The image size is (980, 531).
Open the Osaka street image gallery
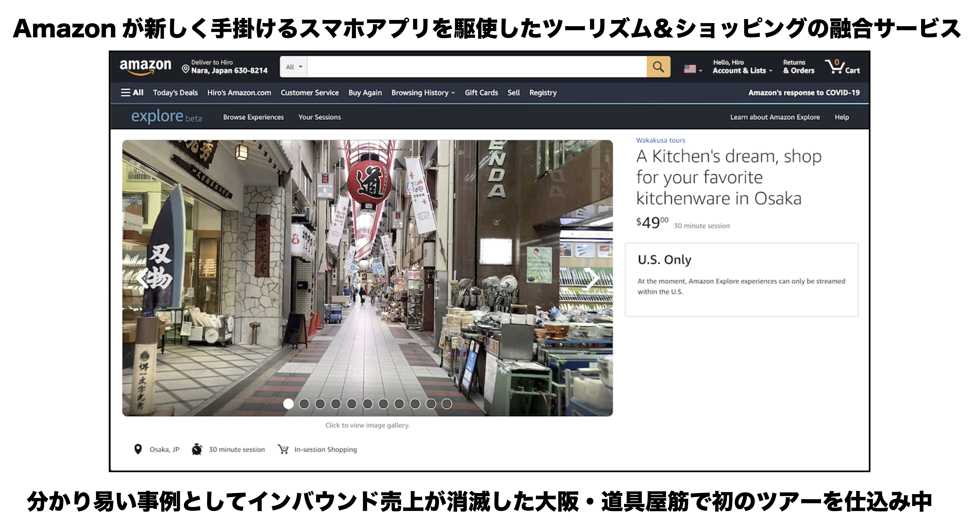point(367,278)
